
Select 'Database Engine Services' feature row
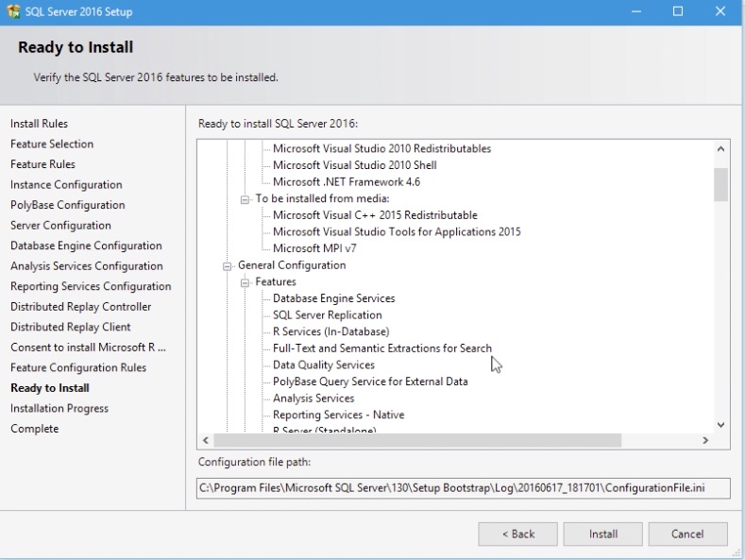[334, 298]
